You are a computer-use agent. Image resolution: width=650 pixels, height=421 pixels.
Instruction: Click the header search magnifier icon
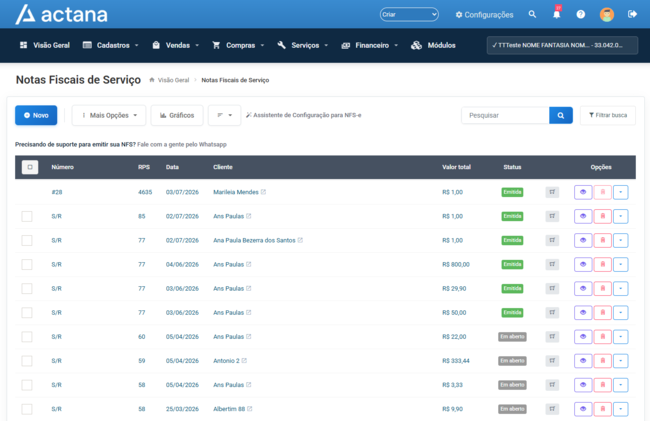(x=532, y=15)
